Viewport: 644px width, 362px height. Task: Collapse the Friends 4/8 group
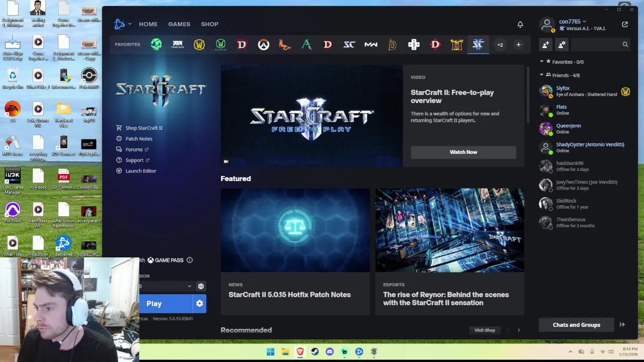541,75
